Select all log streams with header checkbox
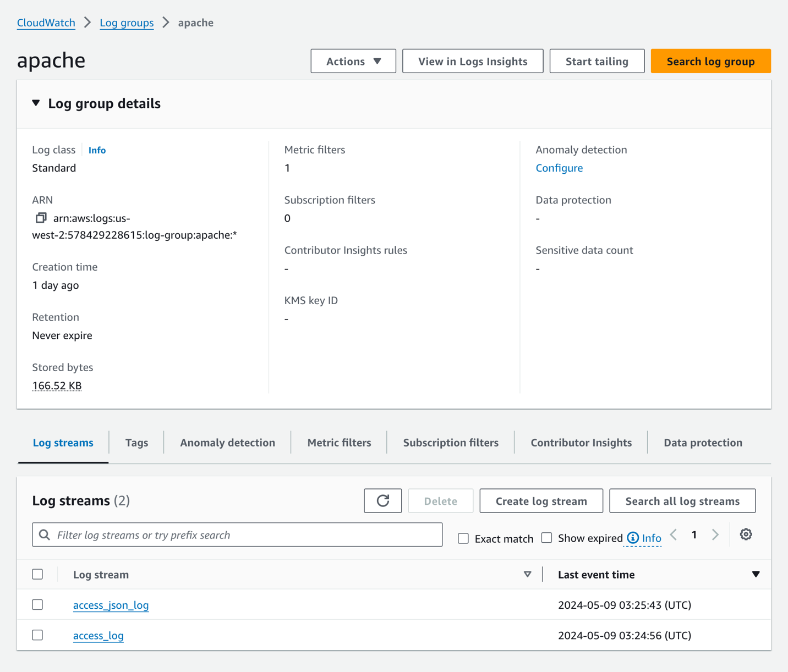788x672 pixels. tap(37, 574)
